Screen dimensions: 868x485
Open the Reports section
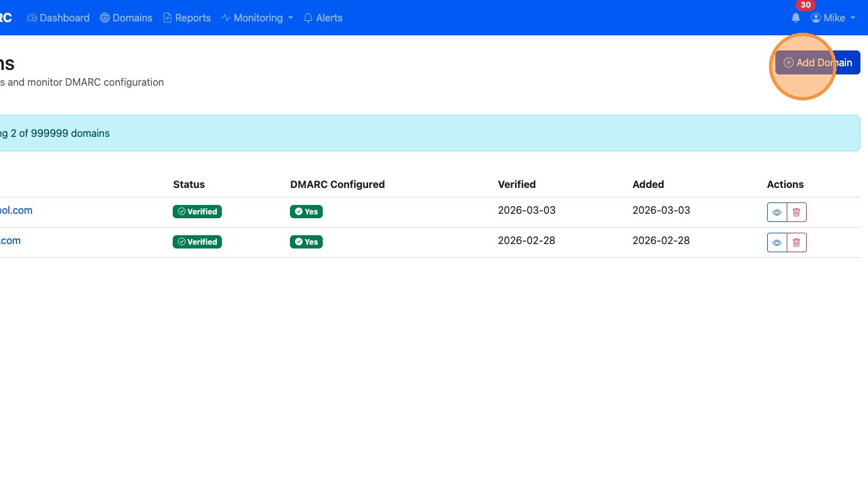pyautogui.click(x=187, y=18)
